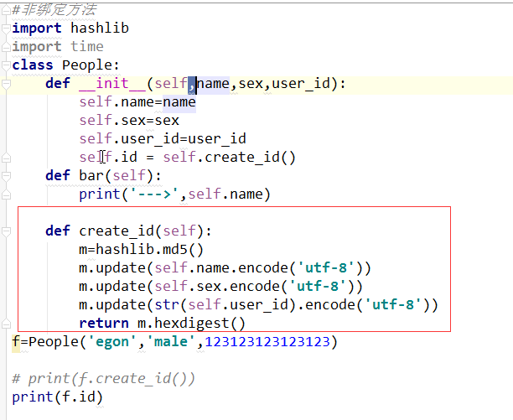Click hexdigest() in return statement
Viewport: 513px width, 420px height.
(199, 324)
